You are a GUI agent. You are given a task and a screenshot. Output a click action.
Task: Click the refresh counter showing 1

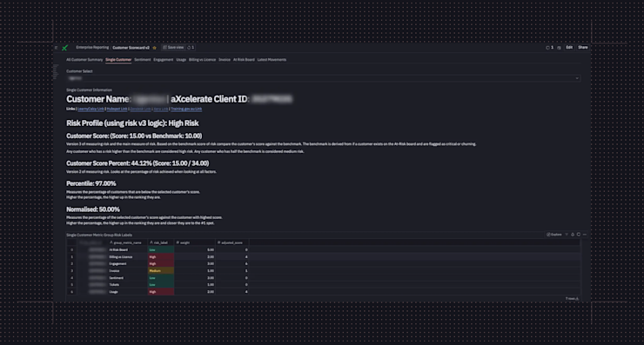pos(191,48)
